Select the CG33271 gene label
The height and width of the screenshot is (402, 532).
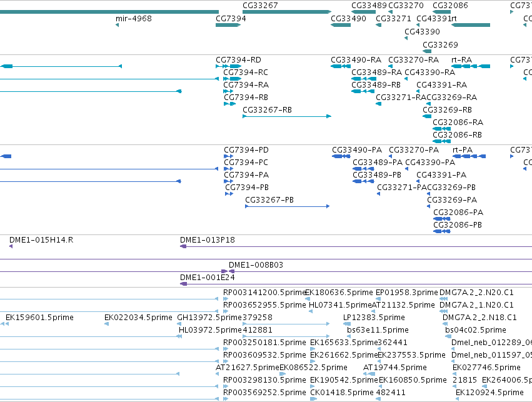393,19
